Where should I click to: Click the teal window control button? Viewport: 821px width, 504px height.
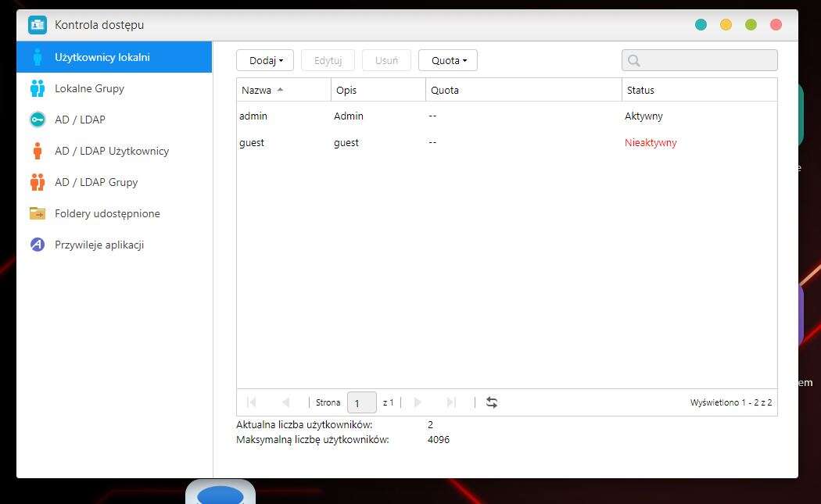click(701, 25)
